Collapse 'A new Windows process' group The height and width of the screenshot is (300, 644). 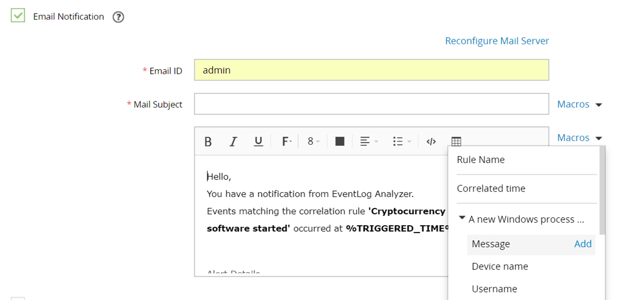[x=462, y=219]
